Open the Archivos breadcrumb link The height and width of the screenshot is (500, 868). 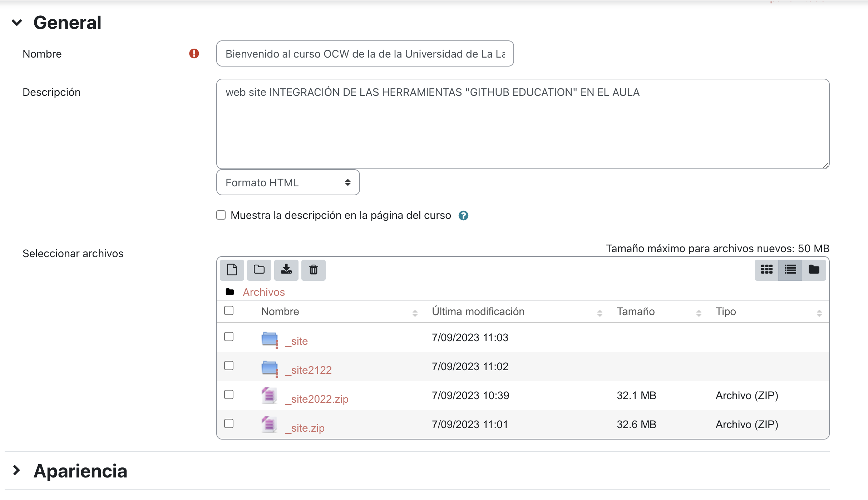(x=264, y=292)
